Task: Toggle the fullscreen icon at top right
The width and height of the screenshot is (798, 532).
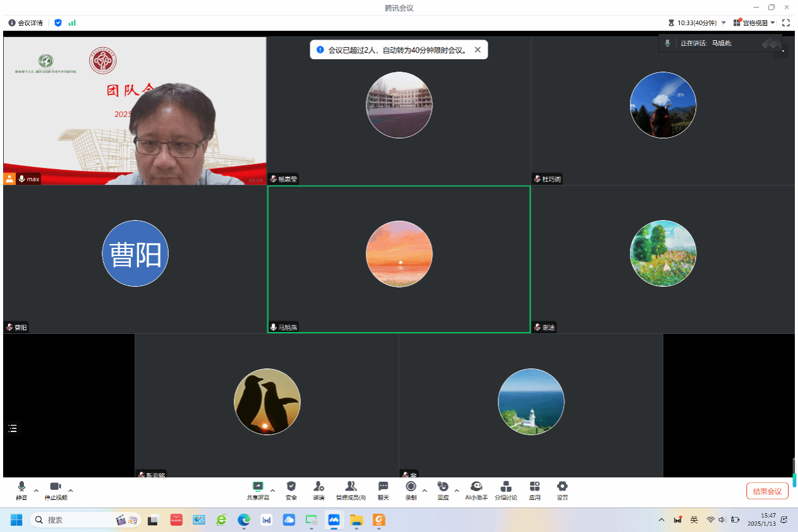Action: (x=785, y=23)
